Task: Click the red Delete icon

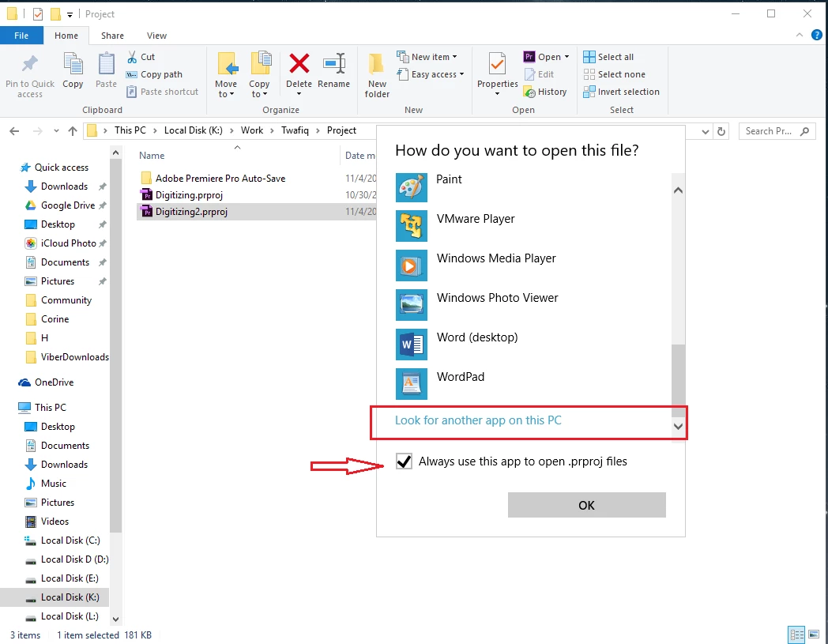Action: coord(299,64)
